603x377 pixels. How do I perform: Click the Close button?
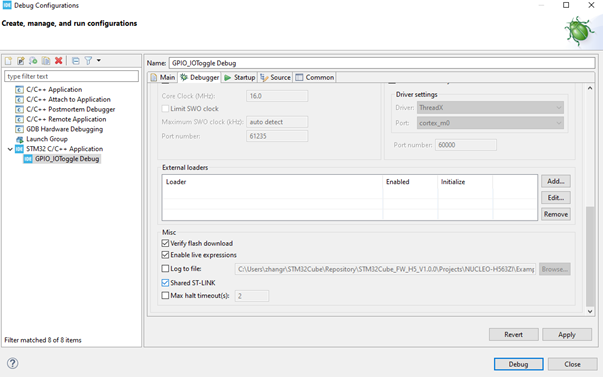[x=572, y=364]
